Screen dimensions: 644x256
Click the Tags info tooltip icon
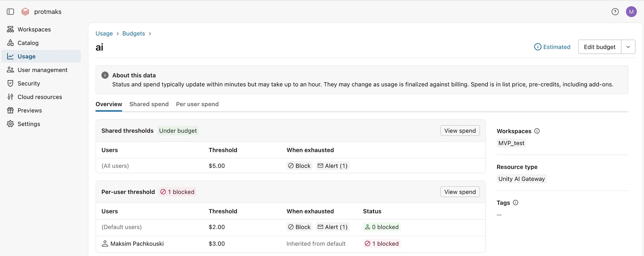tap(515, 203)
